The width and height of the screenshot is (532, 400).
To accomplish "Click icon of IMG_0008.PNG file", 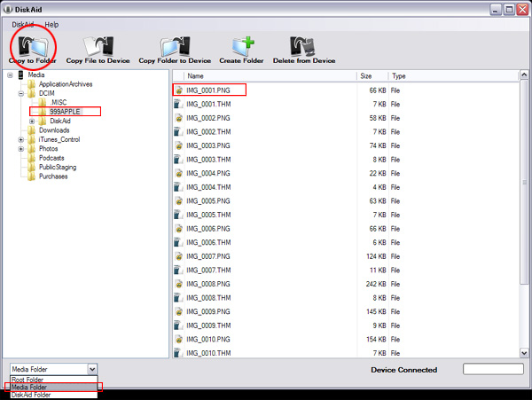I will click(178, 284).
